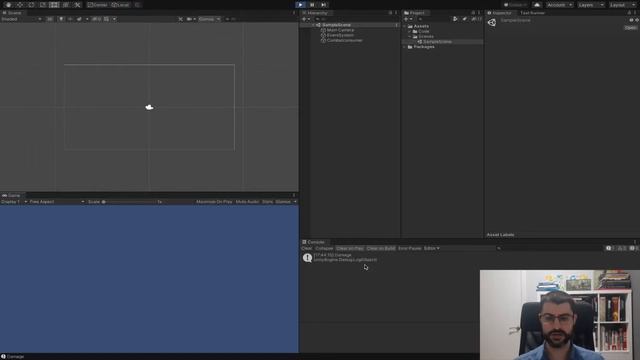640x360 pixels.
Task: Select the Code folder
Action: tap(424, 31)
